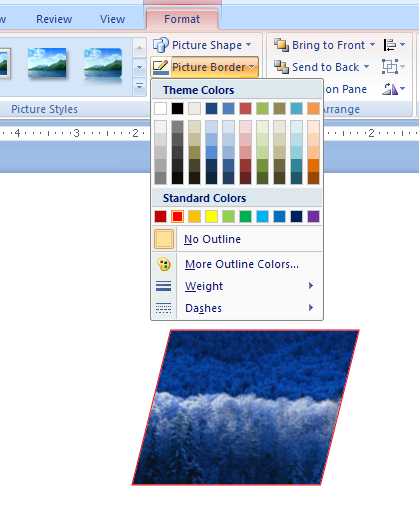Pick the orange theme color
The height and width of the screenshot is (527, 419).
[x=313, y=109]
